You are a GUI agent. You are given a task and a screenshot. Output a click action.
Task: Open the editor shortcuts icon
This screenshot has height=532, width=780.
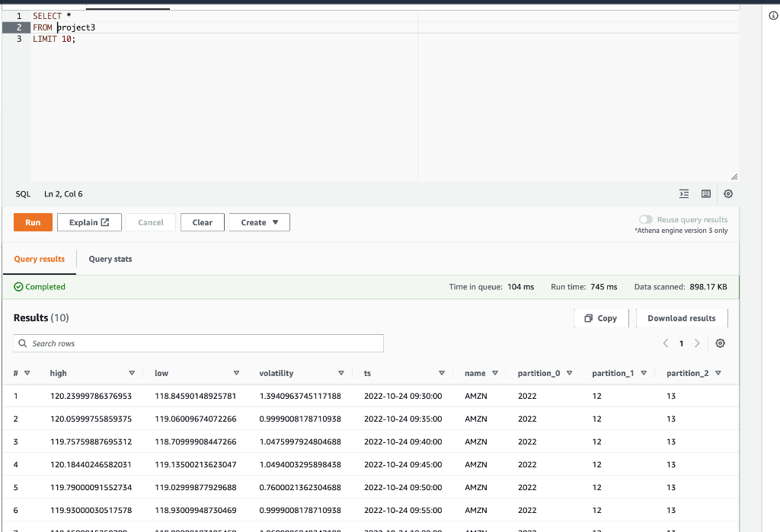point(705,193)
